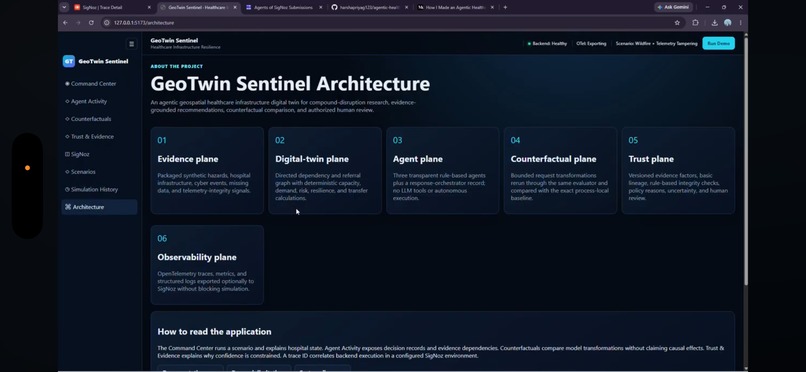This screenshot has width=806, height=372.
Task: Select the 01 Evidence plane card
Action: pyautogui.click(x=207, y=170)
